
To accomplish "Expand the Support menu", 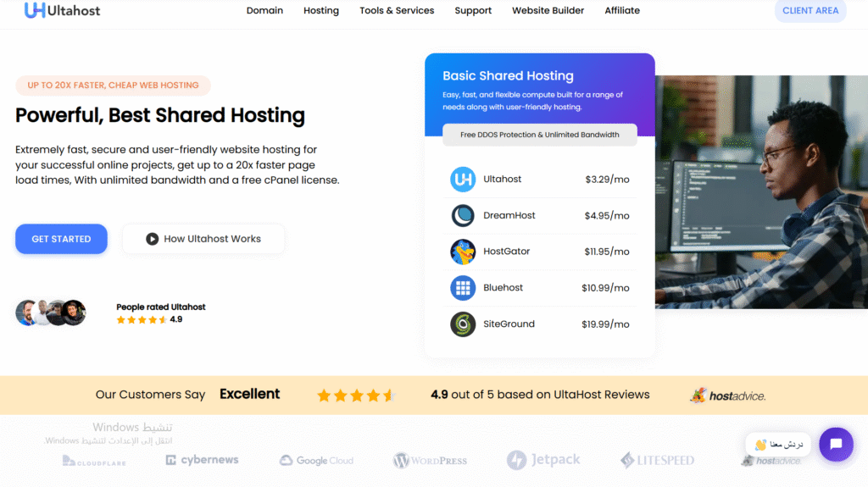I will point(473,11).
